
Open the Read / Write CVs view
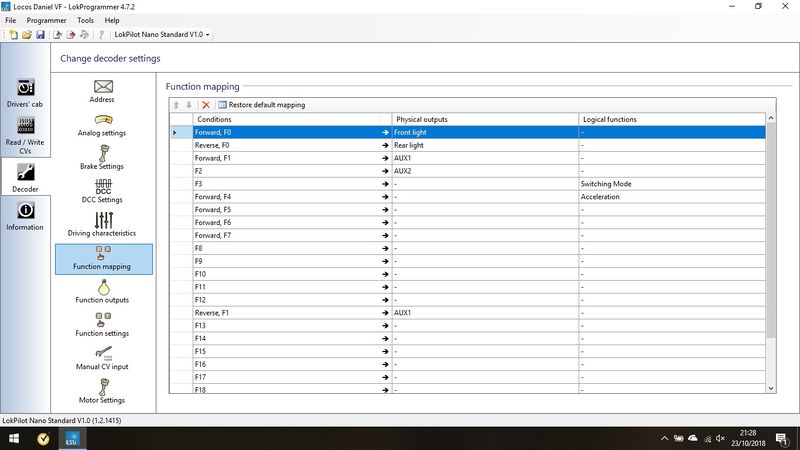tap(25, 136)
